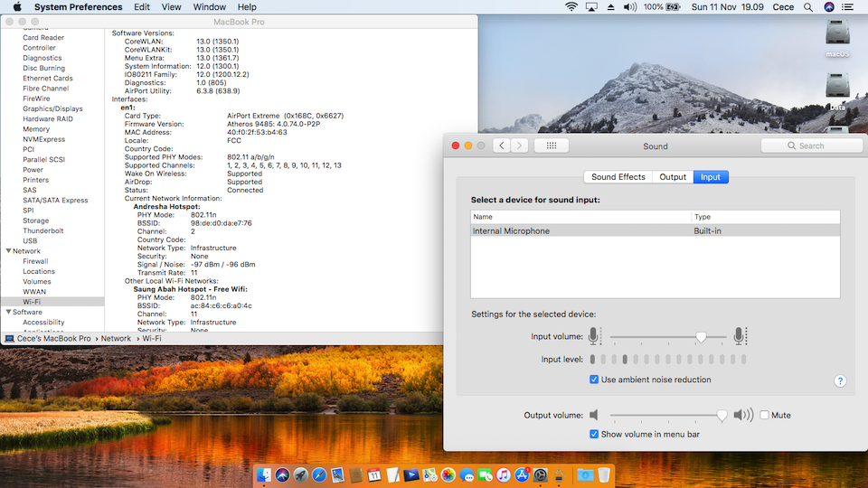Sort input devices by Type column

pos(766,217)
